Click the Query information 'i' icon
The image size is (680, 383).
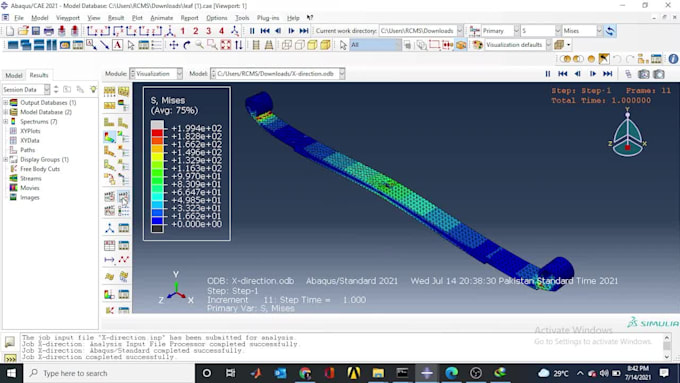coord(673,59)
